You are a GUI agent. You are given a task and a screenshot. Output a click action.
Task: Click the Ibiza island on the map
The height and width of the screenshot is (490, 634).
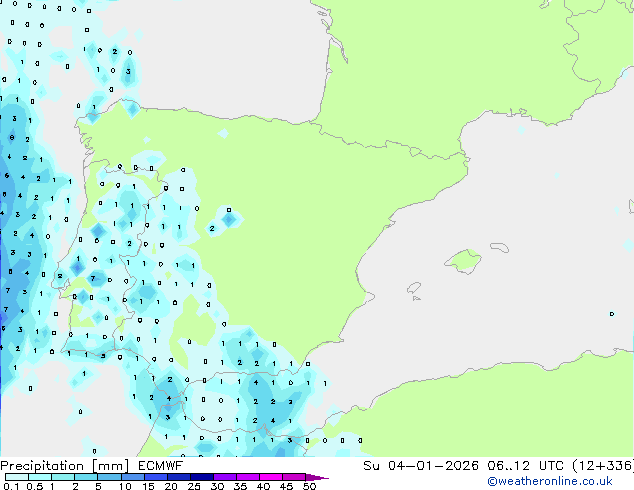[414, 288]
